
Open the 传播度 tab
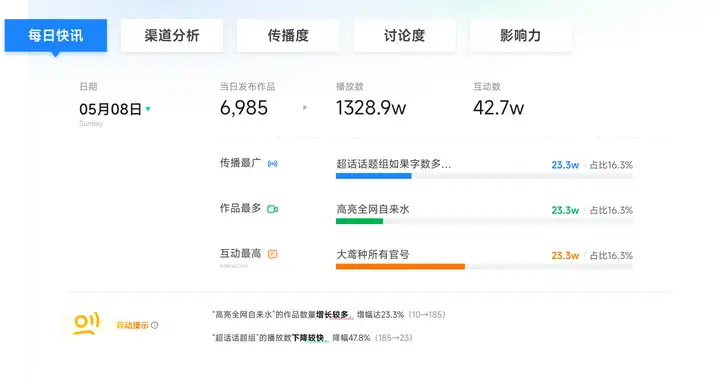click(x=288, y=35)
